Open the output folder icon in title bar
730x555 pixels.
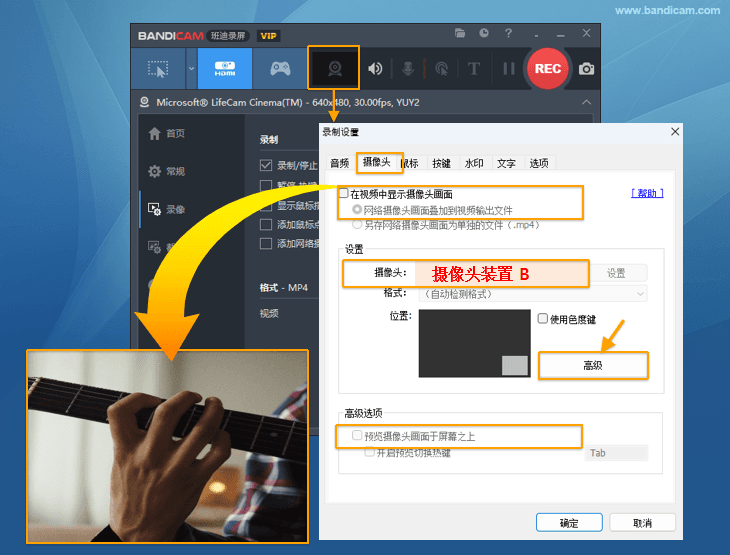pos(460,34)
